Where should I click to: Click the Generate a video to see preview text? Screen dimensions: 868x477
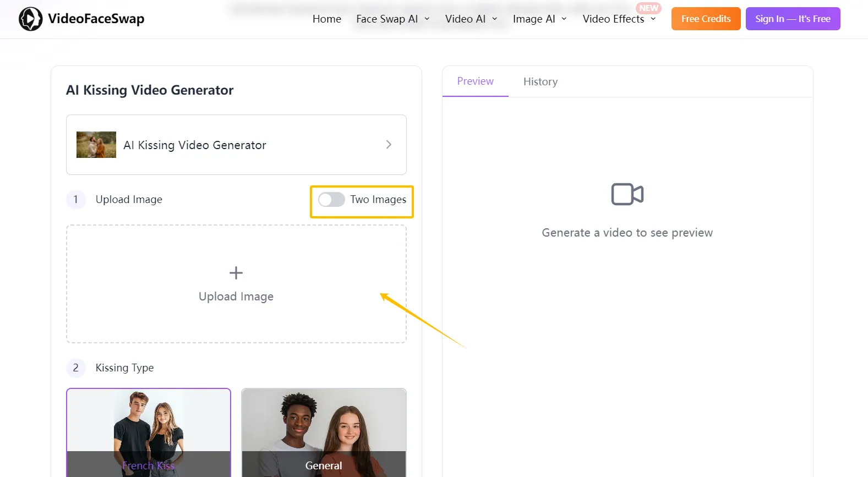(627, 233)
